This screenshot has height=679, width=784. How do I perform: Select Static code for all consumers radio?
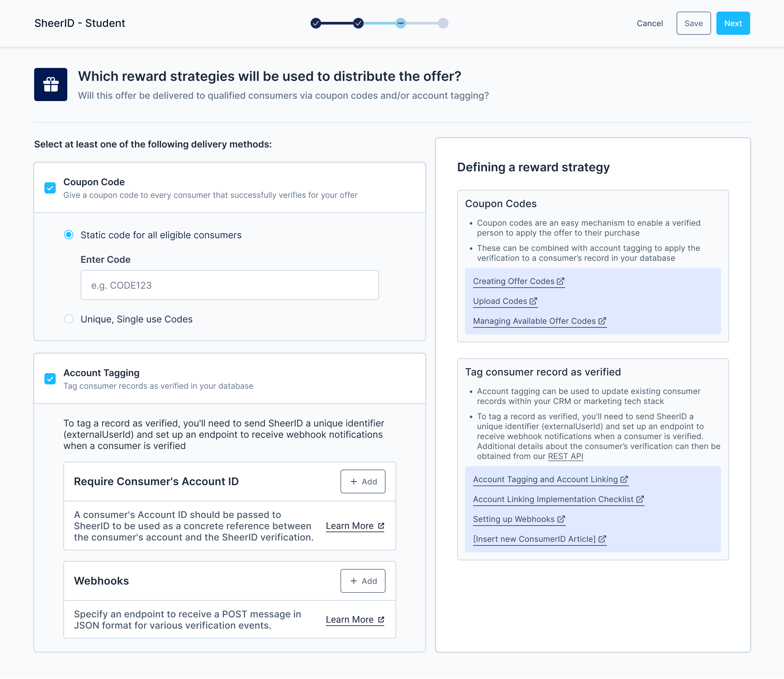tap(69, 235)
